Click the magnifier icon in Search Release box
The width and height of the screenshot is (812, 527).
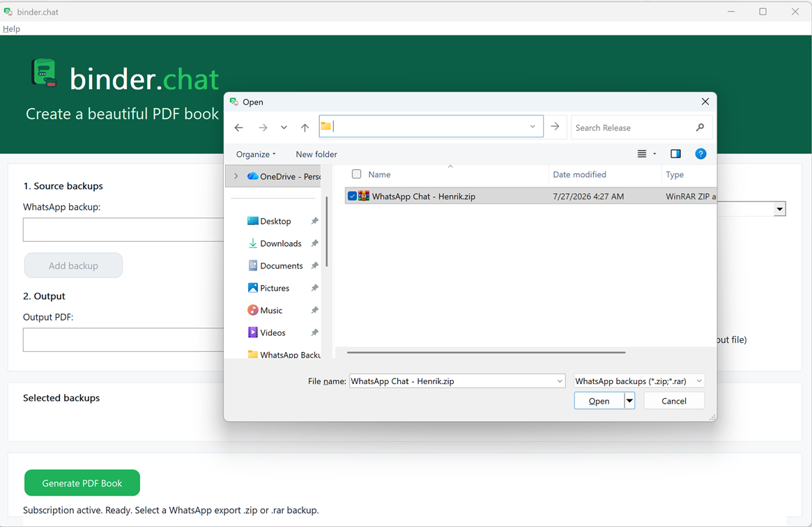pos(700,128)
